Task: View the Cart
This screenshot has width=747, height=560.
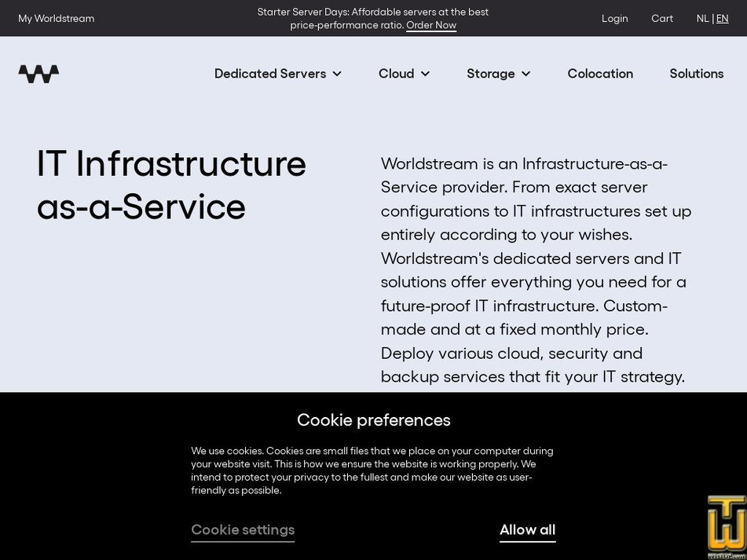Action: coord(661,18)
